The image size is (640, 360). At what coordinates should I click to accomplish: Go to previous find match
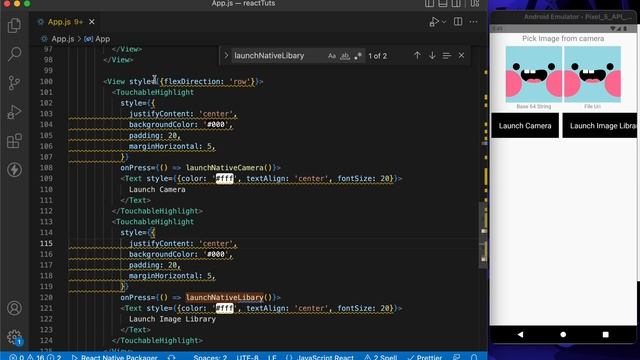tap(417, 55)
